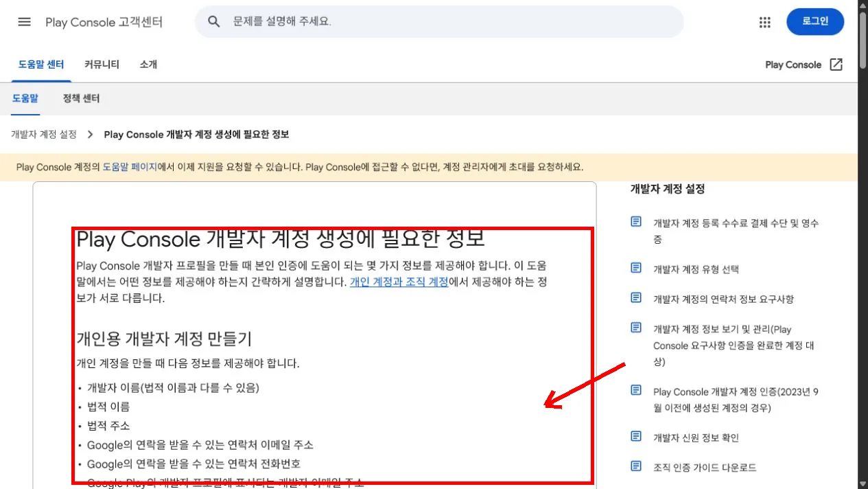Click the breadcrumb chevron separator
The image size is (868, 489).
click(90, 135)
